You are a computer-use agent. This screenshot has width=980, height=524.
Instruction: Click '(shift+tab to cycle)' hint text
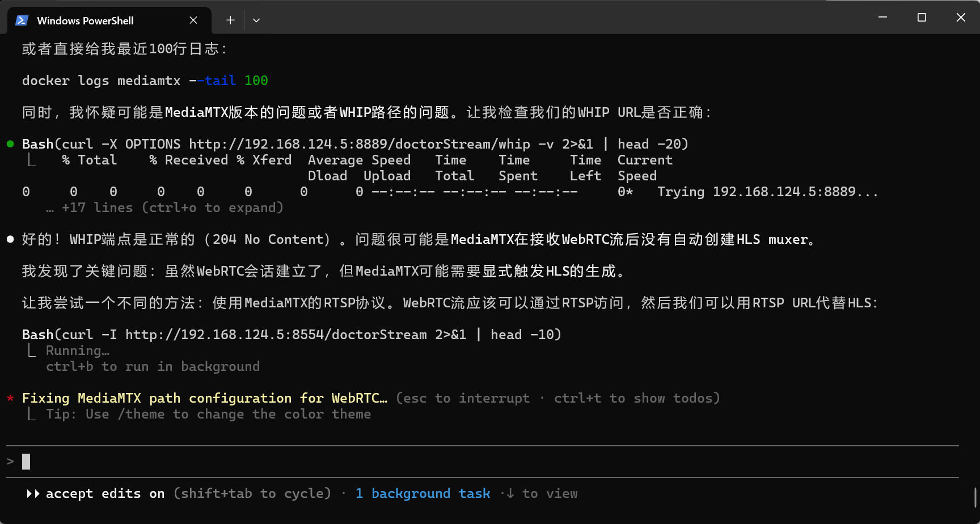coord(252,493)
